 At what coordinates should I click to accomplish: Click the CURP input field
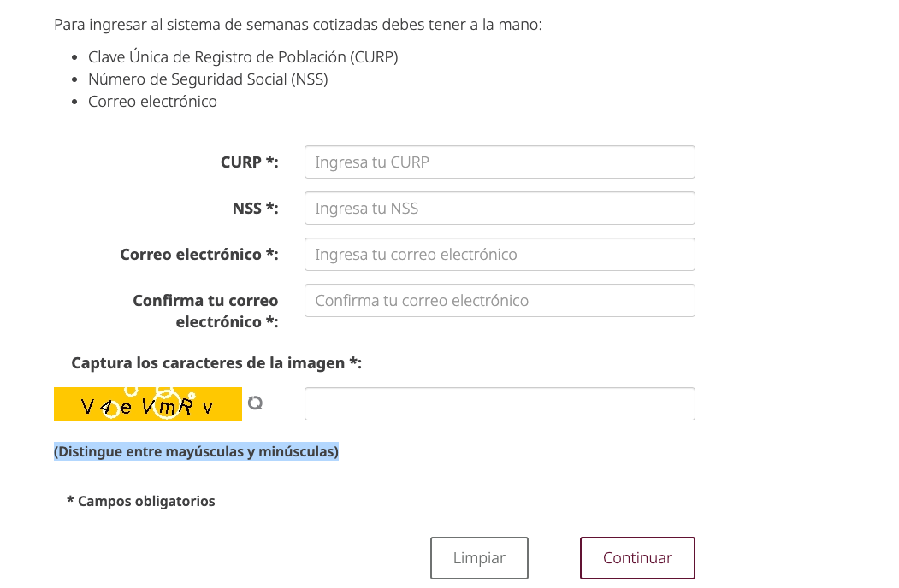pyautogui.click(x=500, y=162)
